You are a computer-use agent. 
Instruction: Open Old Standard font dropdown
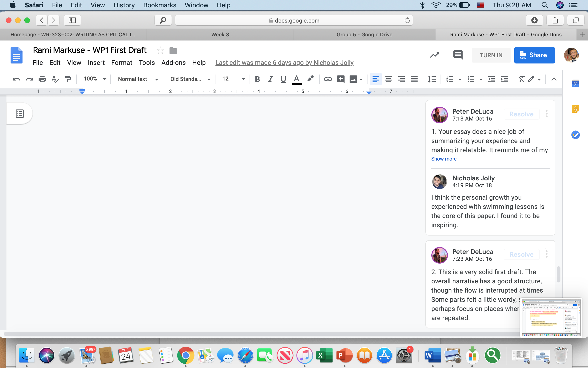tap(190, 79)
